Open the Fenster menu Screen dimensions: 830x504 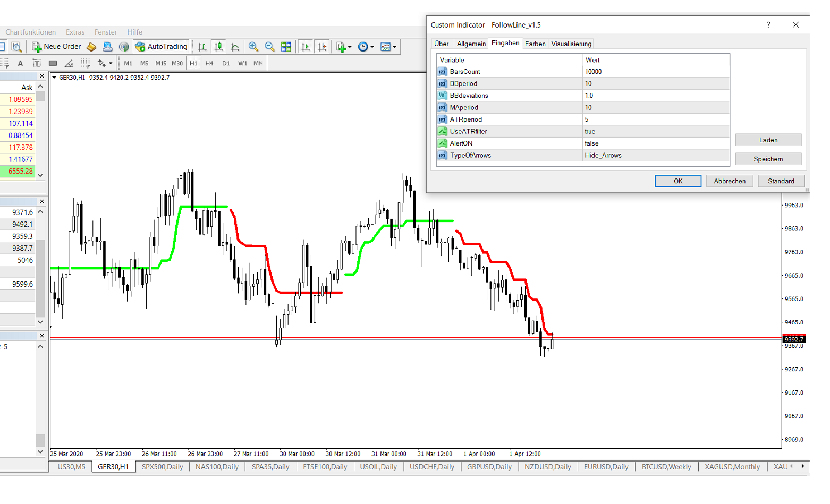tap(106, 32)
